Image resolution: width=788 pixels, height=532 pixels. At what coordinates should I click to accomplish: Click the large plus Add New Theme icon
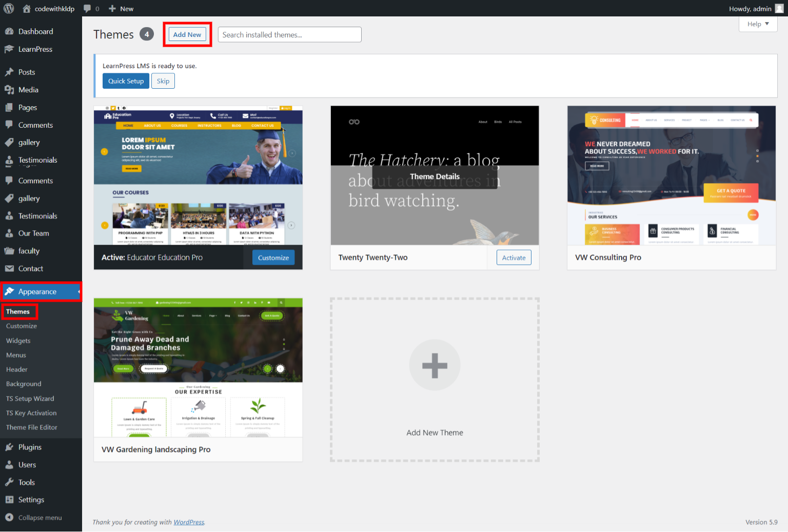pyautogui.click(x=435, y=365)
